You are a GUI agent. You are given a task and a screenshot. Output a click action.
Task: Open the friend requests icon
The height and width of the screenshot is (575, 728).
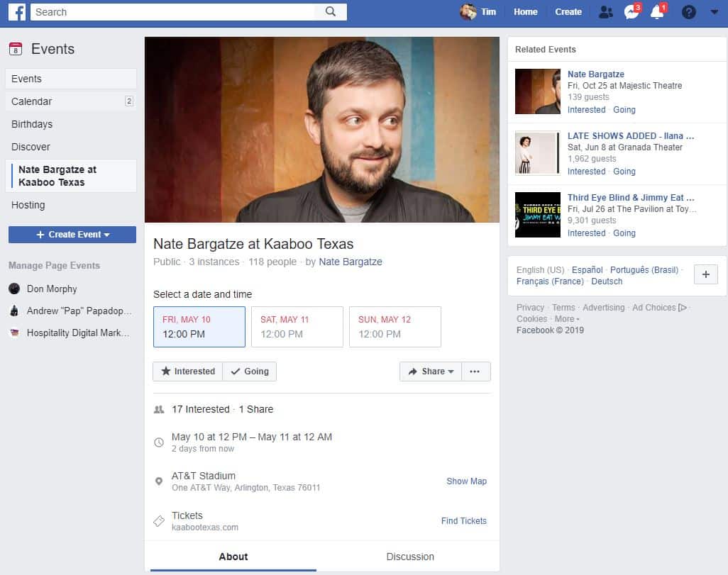coord(605,12)
